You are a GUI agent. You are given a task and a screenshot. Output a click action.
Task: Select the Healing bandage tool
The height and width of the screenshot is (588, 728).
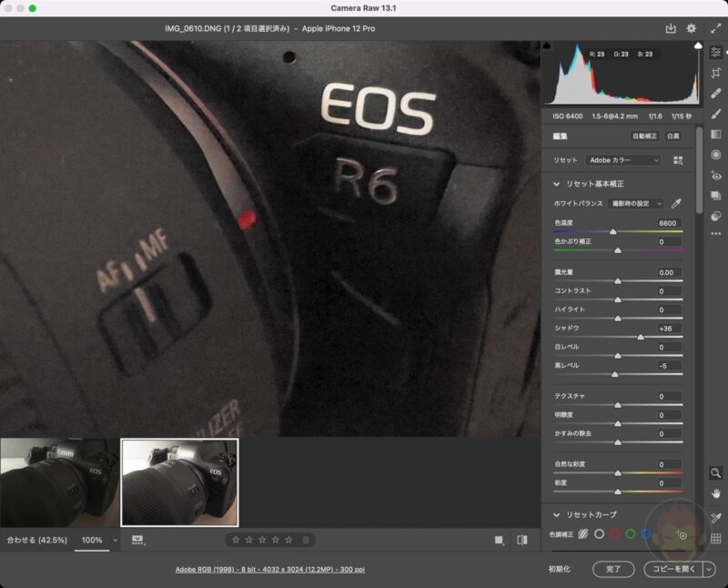click(715, 93)
